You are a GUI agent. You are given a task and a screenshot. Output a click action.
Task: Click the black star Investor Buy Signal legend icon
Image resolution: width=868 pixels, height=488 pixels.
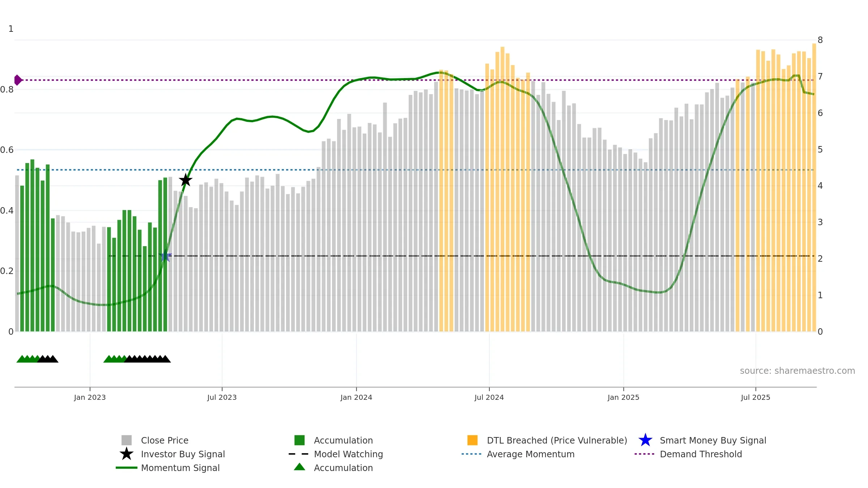pyautogui.click(x=127, y=454)
